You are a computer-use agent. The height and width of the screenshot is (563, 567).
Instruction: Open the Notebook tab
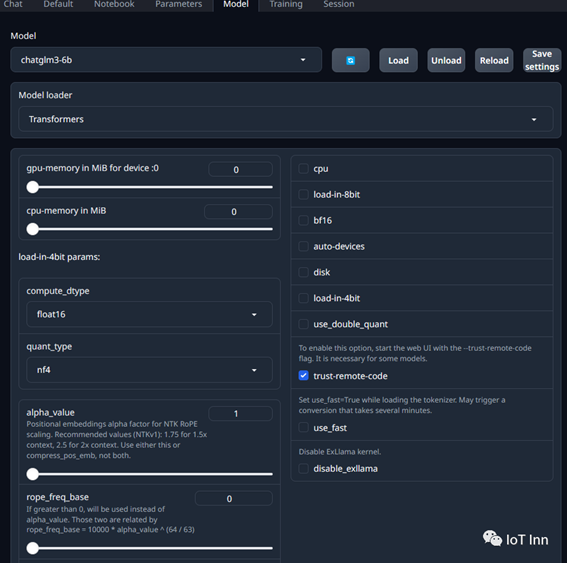tap(114, 4)
